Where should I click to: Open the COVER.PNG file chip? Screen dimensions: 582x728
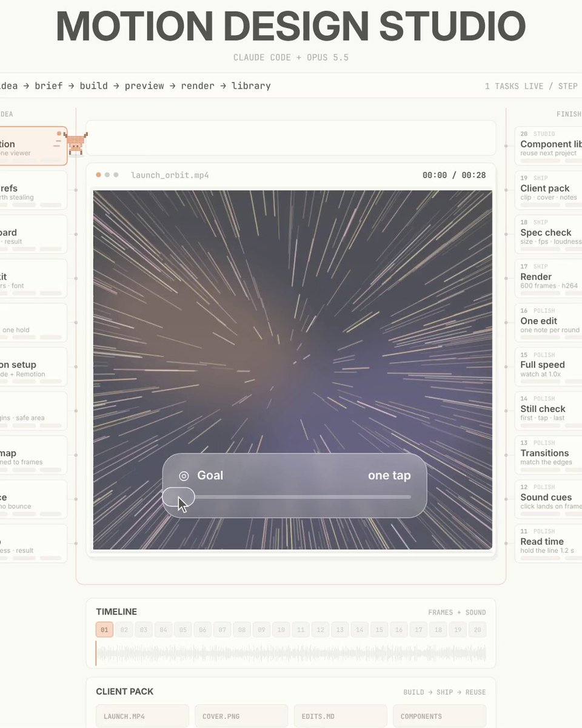(x=241, y=716)
